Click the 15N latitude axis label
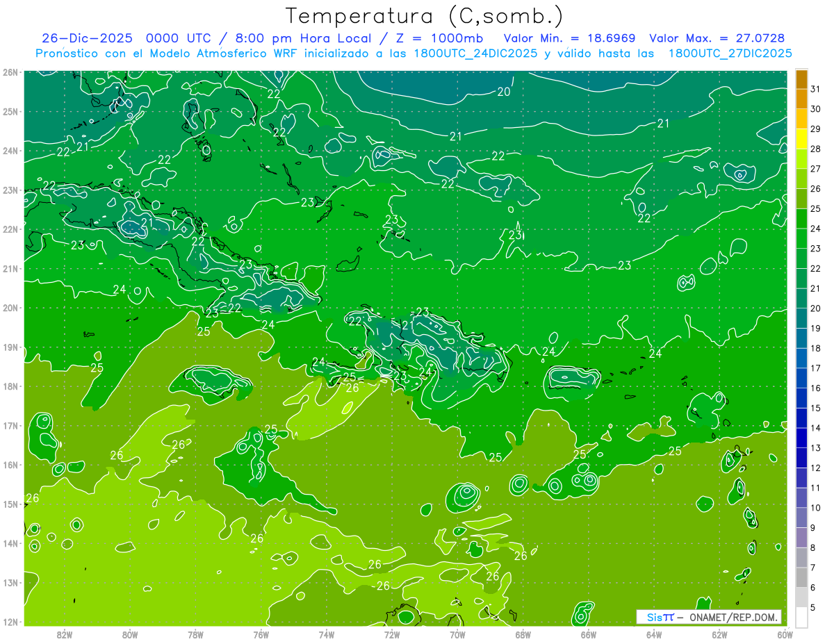This screenshot has width=834, height=644. tap(10, 504)
